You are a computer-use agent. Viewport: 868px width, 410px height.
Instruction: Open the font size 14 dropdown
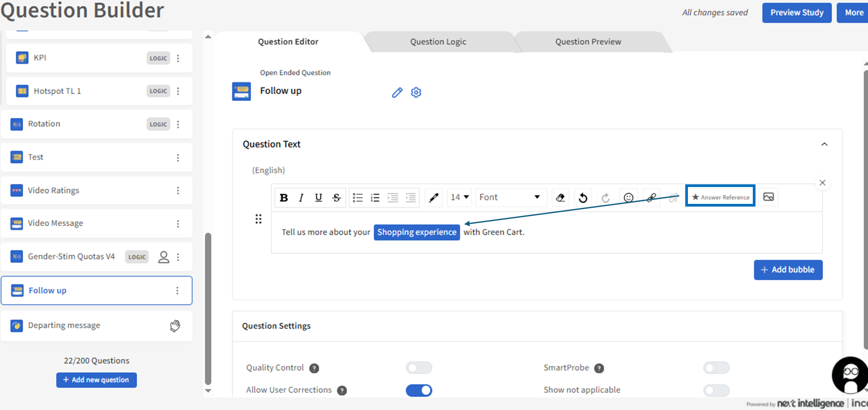(459, 197)
